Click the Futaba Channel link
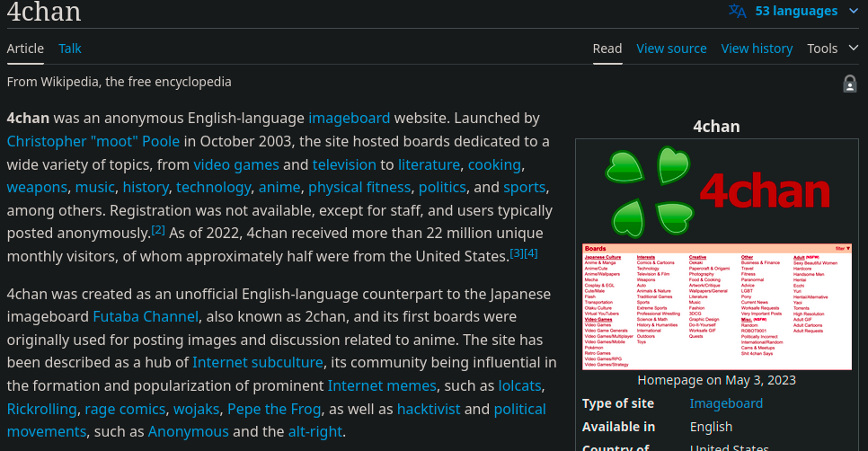868x451 pixels. (x=146, y=316)
